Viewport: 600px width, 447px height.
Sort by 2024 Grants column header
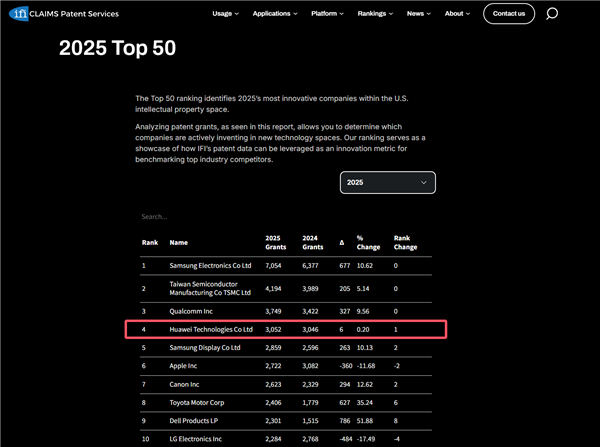312,242
